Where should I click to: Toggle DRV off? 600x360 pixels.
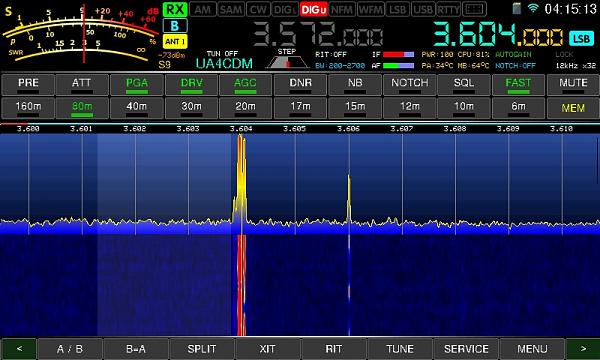[x=191, y=85]
